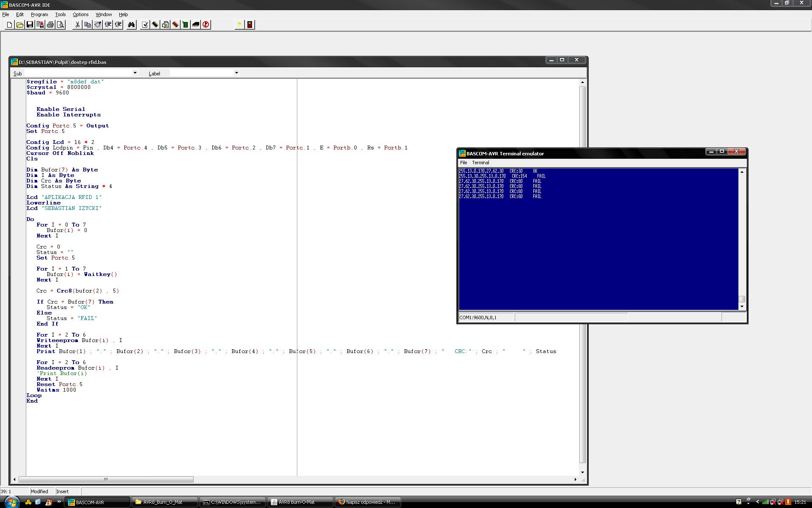This screenshot has height=508, width=812.
Task: Click the red Exit door icon
Action: pyautogui.click(x=250, y=25)
